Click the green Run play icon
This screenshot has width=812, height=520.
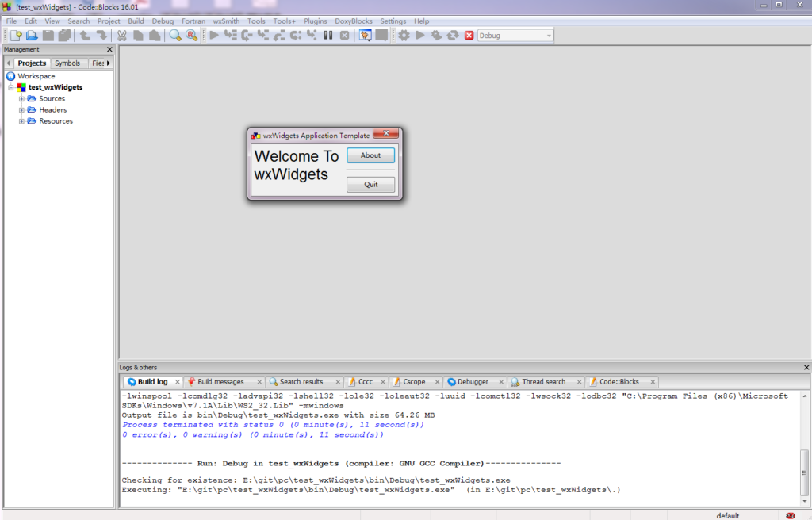420,35
